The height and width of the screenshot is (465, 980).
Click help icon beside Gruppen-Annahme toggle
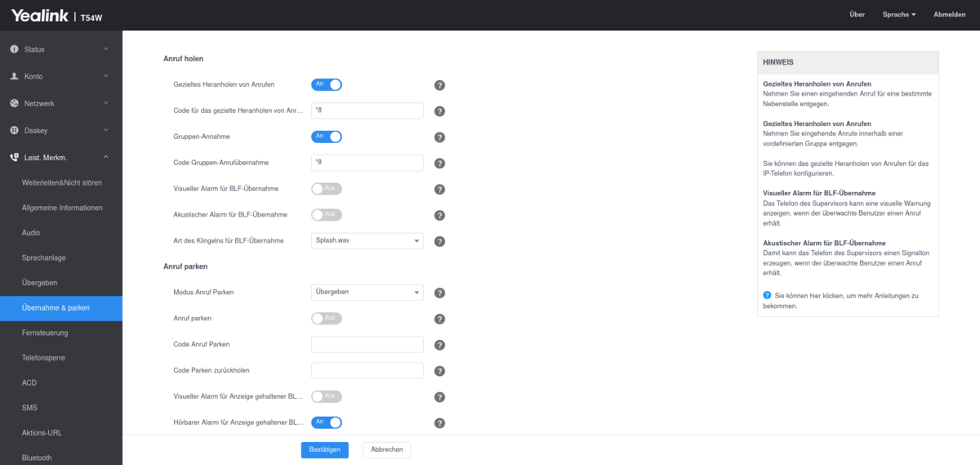pos(439,137)
